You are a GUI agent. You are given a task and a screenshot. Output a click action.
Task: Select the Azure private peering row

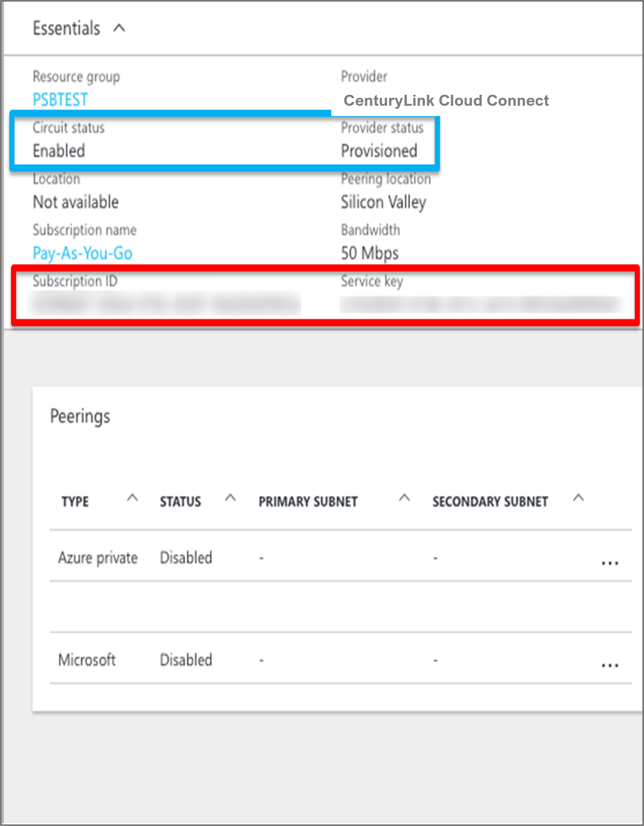click(341, 556)
